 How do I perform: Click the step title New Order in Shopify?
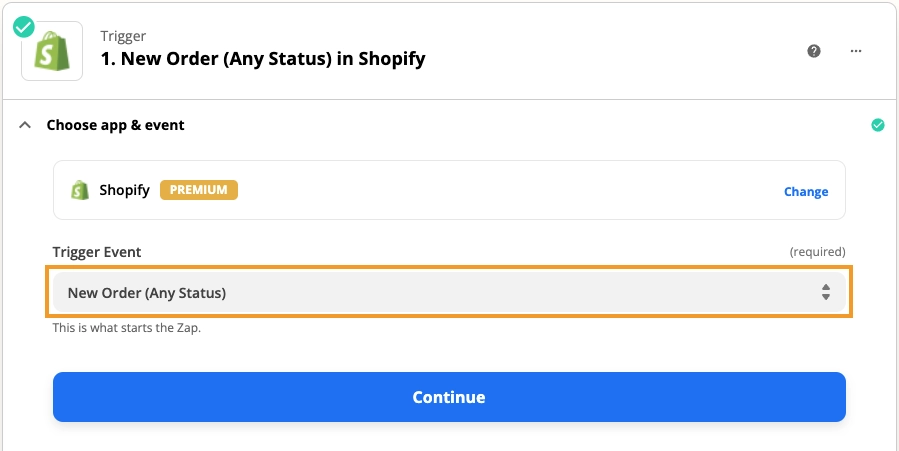(263, 58)
